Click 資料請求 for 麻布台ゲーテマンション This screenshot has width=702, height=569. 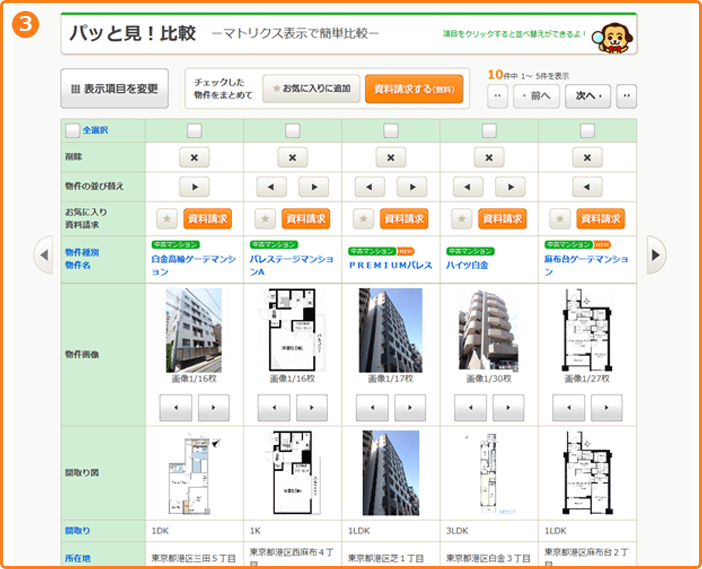tap(601, 219)
